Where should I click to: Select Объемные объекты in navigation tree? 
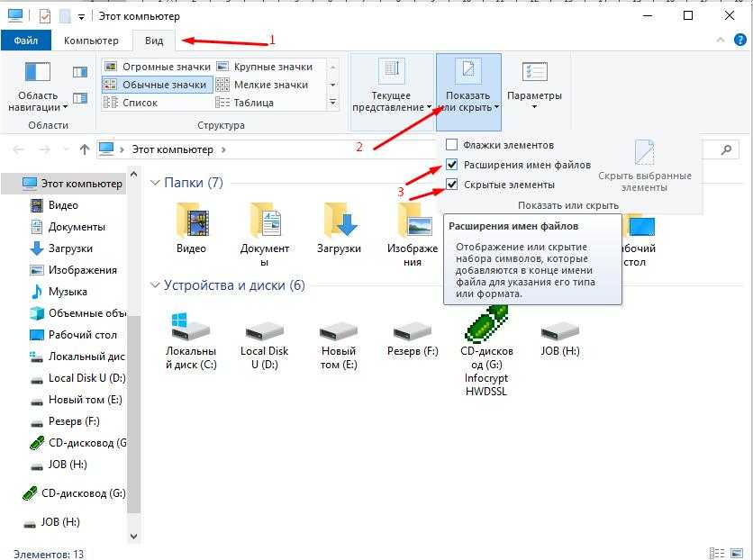(77, 313)
